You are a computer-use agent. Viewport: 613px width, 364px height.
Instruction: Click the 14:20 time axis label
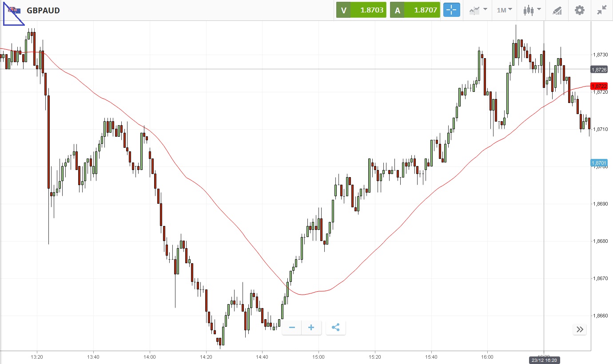[206, 356]
